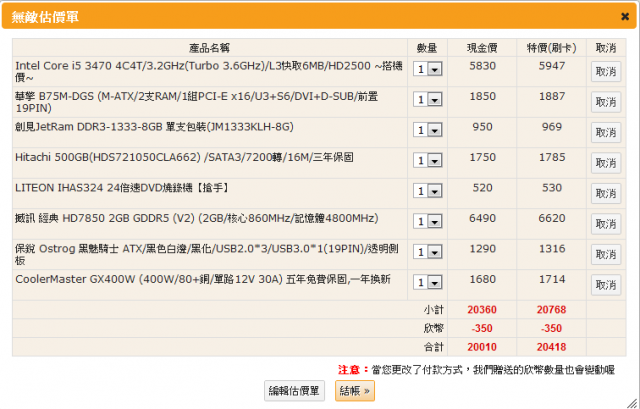Open quantity dropdown for 保銳 Ostrog case
Viewport: 640px width, 409px height.
[x=427, y=252]
